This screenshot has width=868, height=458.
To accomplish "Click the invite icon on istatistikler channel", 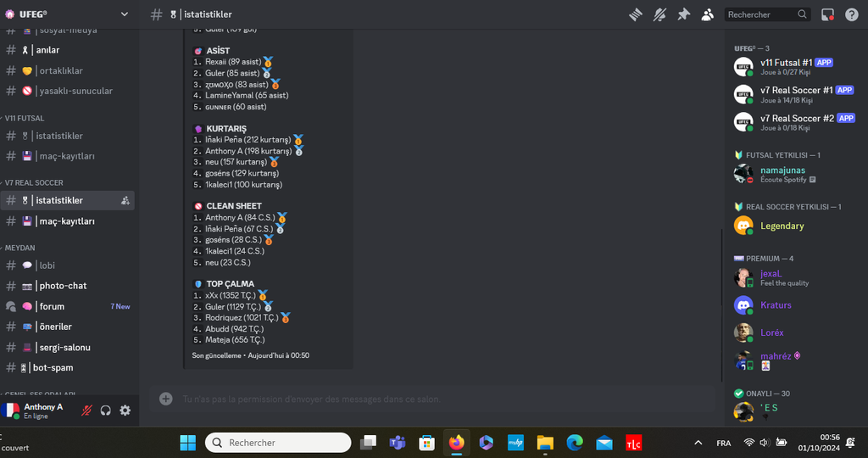I will pos(125,200).
